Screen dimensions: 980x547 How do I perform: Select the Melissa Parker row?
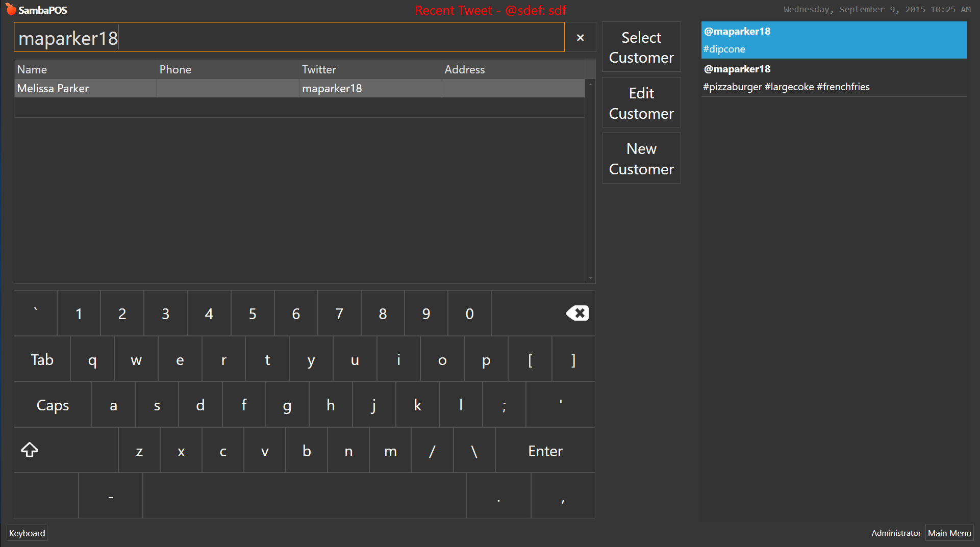299,88
